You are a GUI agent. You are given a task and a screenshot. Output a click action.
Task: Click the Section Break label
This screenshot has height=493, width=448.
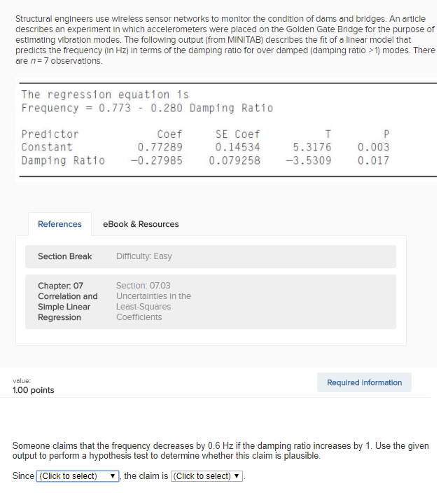point(64,256)
